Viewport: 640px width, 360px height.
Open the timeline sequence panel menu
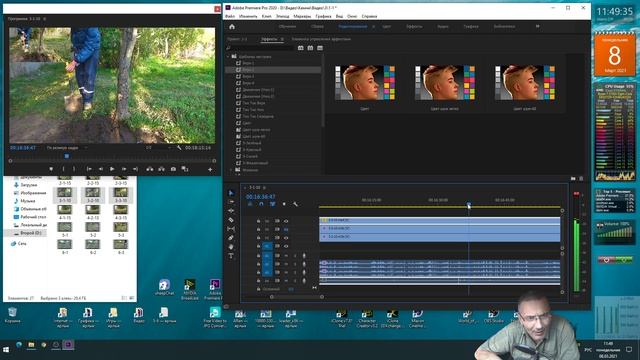pyautogui.click(x=264, y=188)
